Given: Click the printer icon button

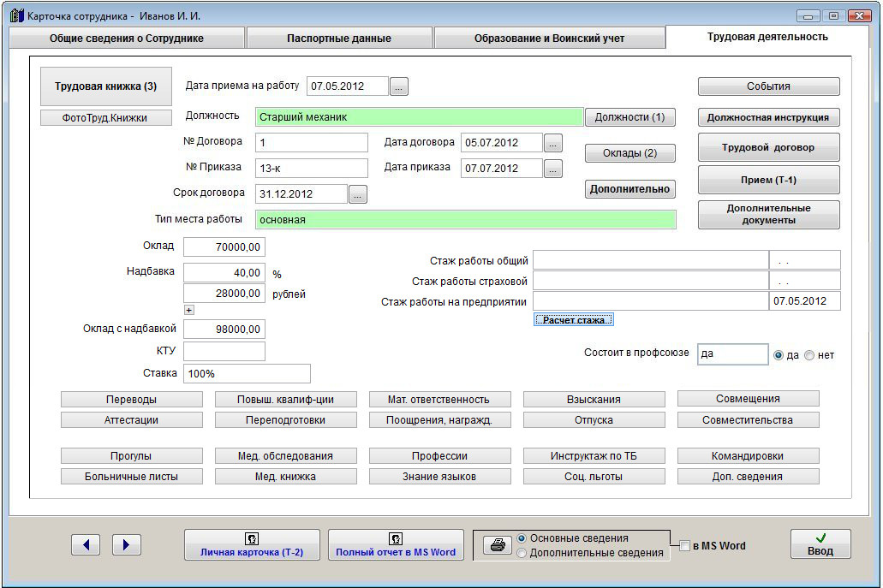Looking at the screenshot, I should pyautogui.click(x=496, y=545).
